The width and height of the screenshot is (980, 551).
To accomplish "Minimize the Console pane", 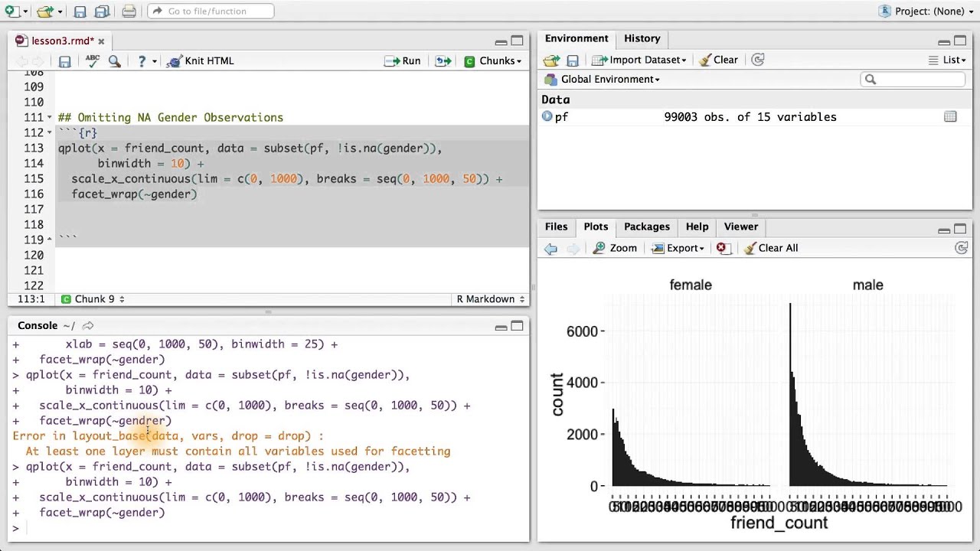I will 501,327.
